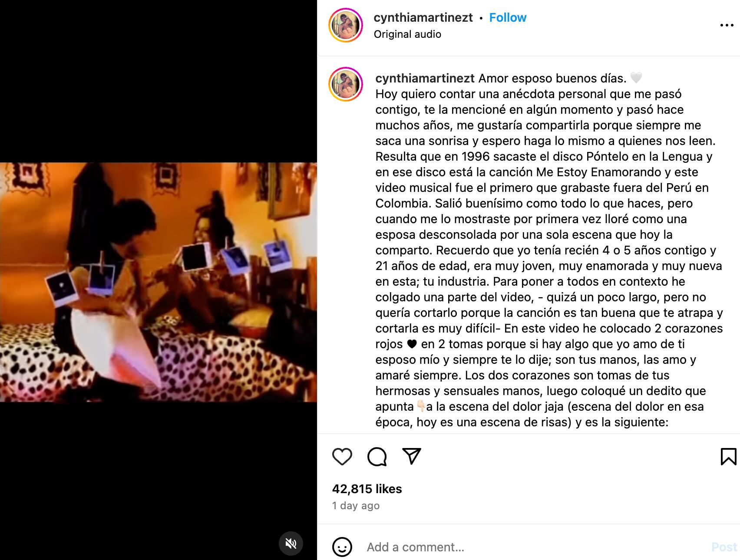Unmute the video with the speaker icon
Viewport: 740px width, 560px height.
coord(291,543)
